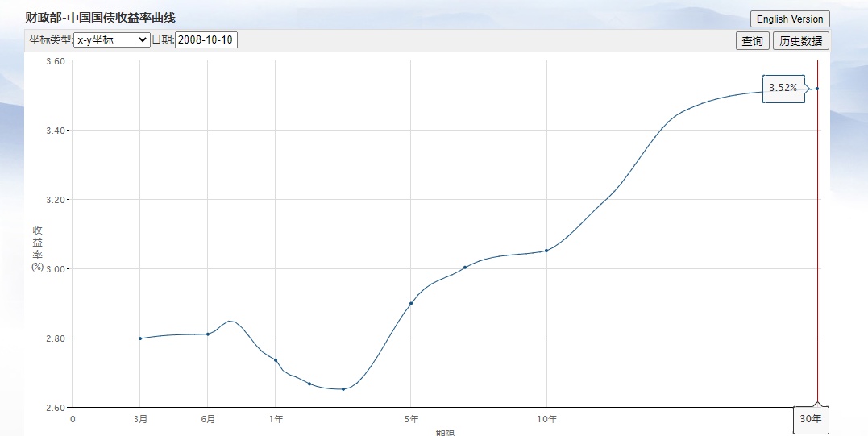Click the English Version button
Screen dimensions: 868x436
(x=789, y=19)
